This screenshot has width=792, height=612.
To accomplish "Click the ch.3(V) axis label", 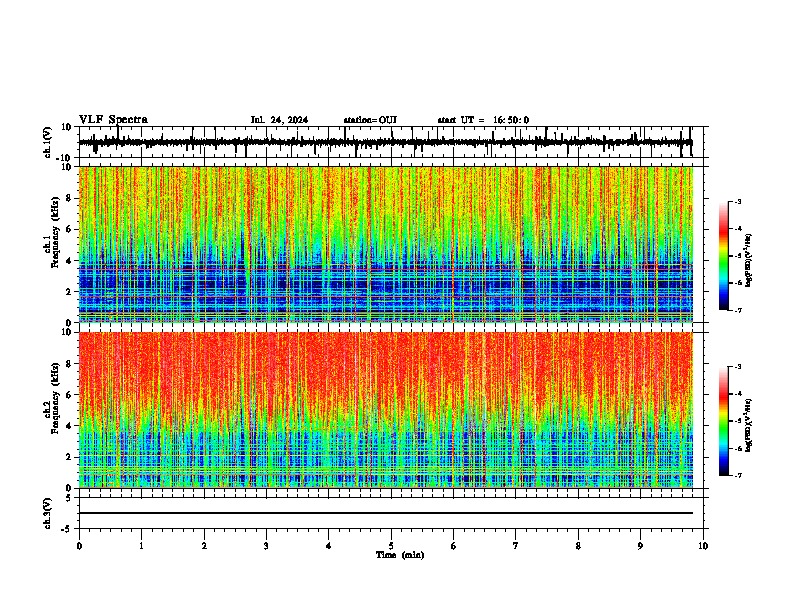I will 48,513.
